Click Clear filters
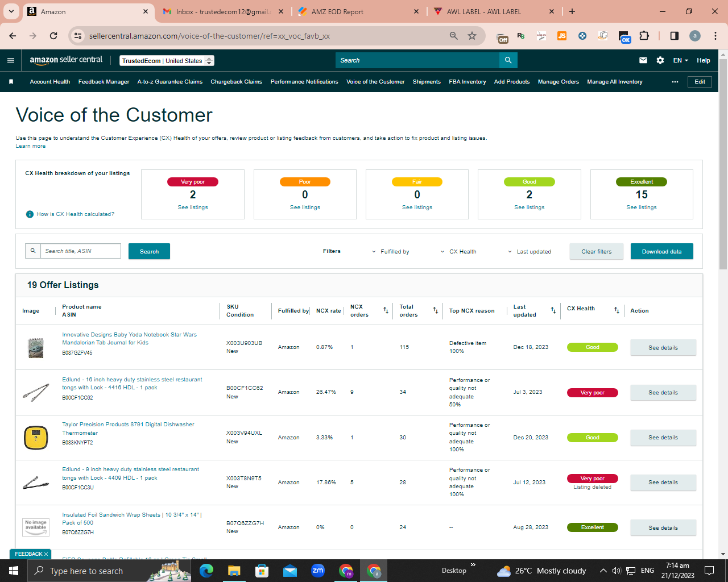 597,251
